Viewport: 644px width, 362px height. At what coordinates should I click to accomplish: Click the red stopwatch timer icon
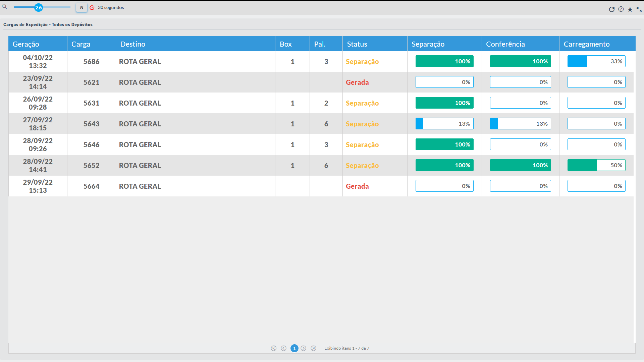(92, 7)
